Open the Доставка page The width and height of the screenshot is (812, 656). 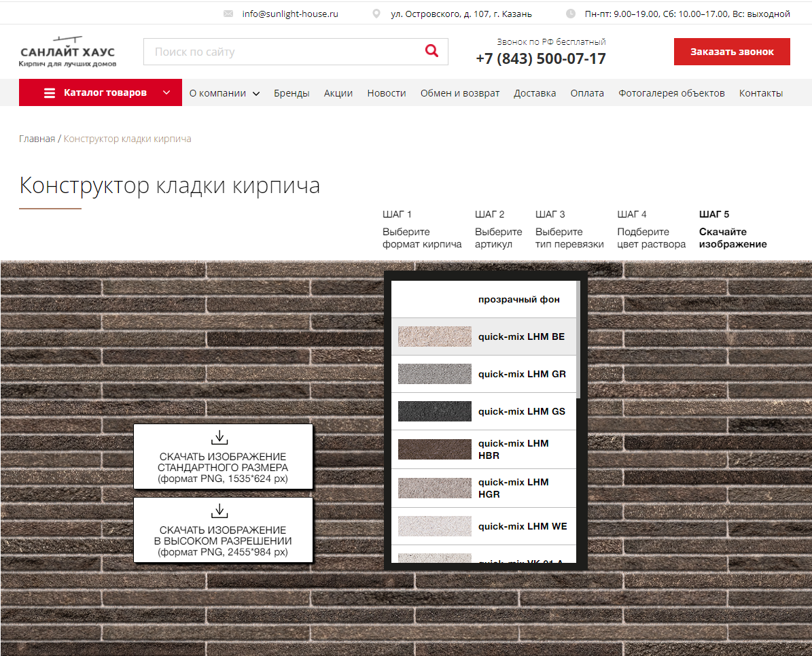pos(535,93)
